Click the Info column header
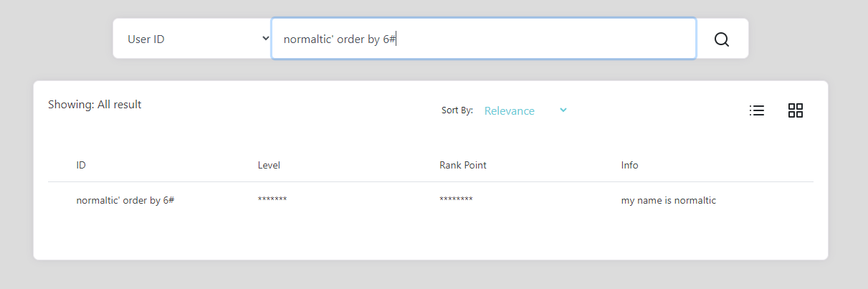The image size is (868, 289). pyautogui.click(x=629, y=165)
